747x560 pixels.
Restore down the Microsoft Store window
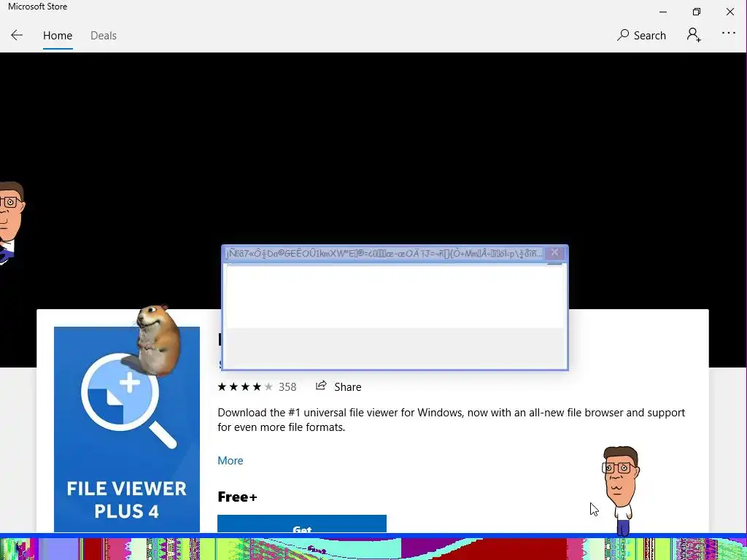[x=697, y=12]
